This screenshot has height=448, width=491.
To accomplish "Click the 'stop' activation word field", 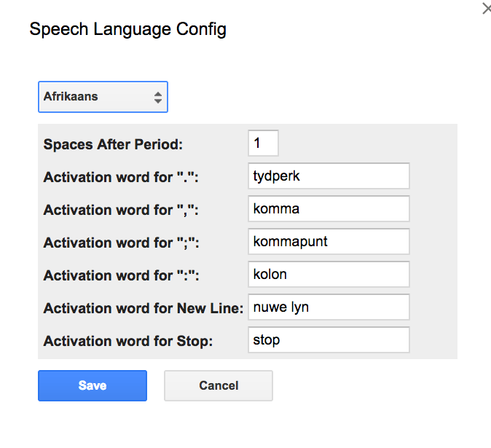I will click(329, 340).
